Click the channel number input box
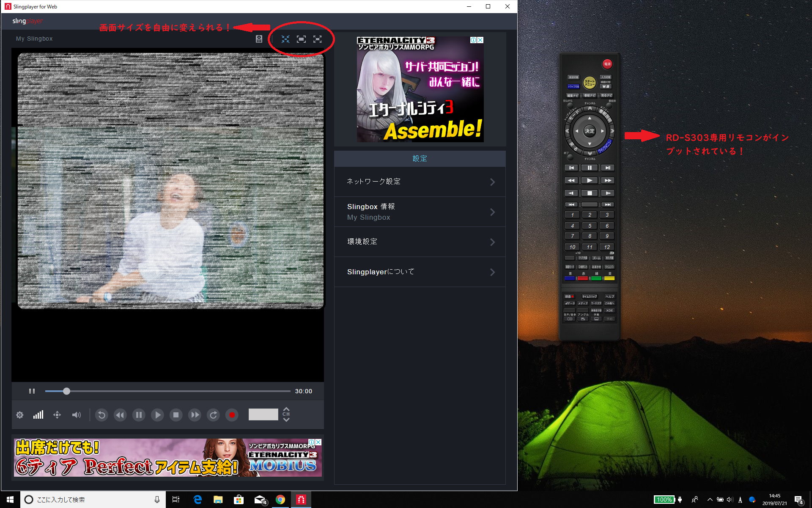The image size is (812, 508). pos(263,414)
